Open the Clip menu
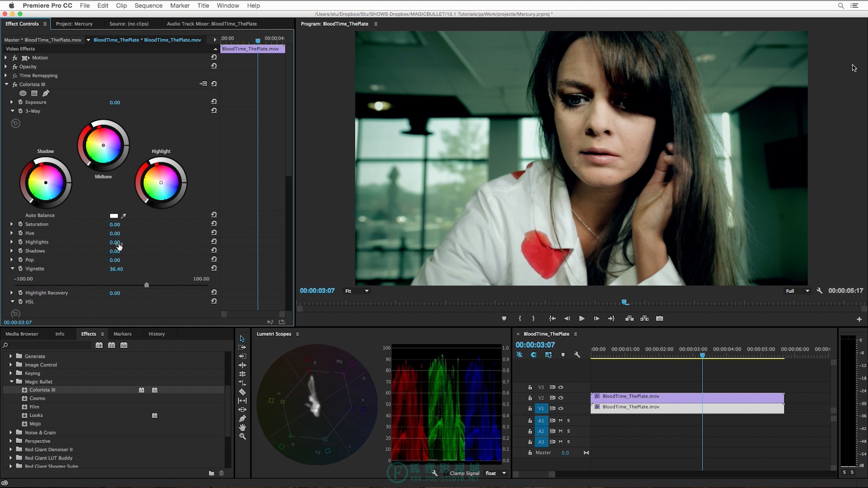Screen dimensions: 868x488 point(121,5)
